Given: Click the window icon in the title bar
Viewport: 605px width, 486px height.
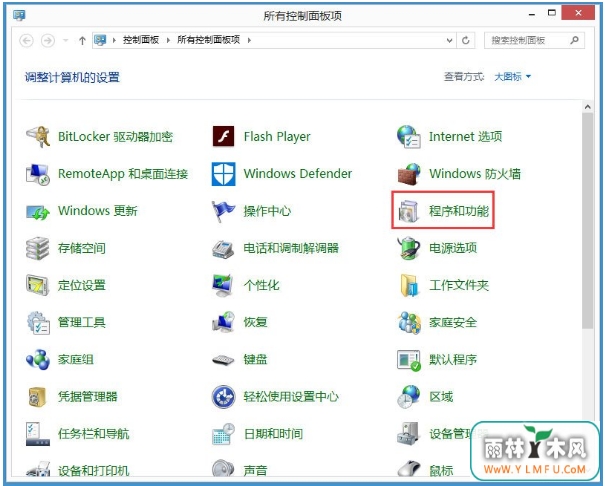Looking at the screenshot, I should pyautogui.click(x=19, y=15).
